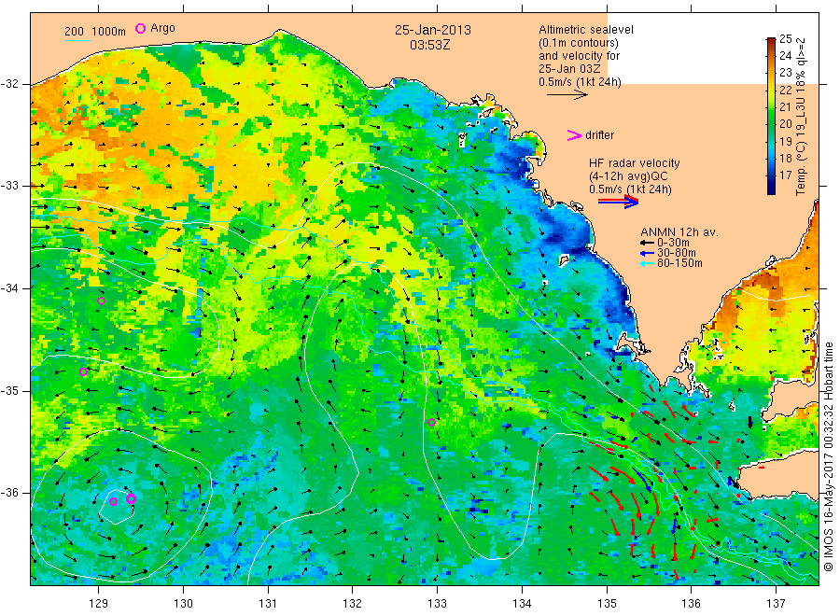This screenshot has height=616, width=840.
Task: Click the -32 latitude axis label
Action: tap(9, 84)
